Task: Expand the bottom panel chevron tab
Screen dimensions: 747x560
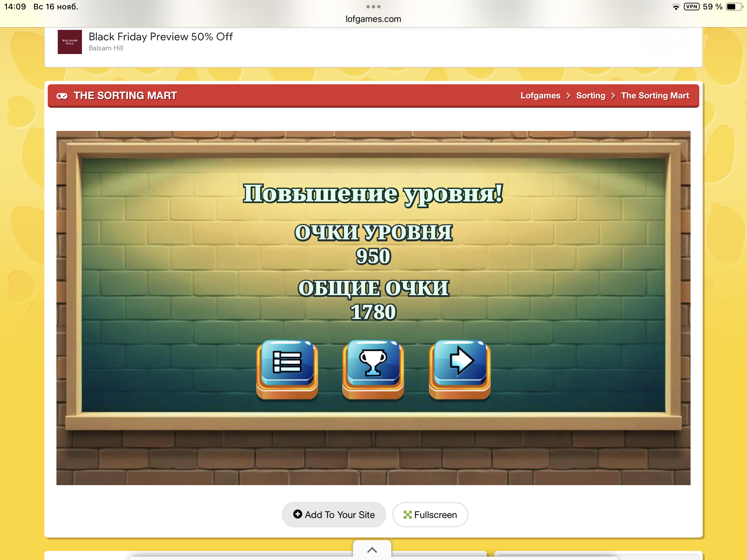Action: pos(372,550)
